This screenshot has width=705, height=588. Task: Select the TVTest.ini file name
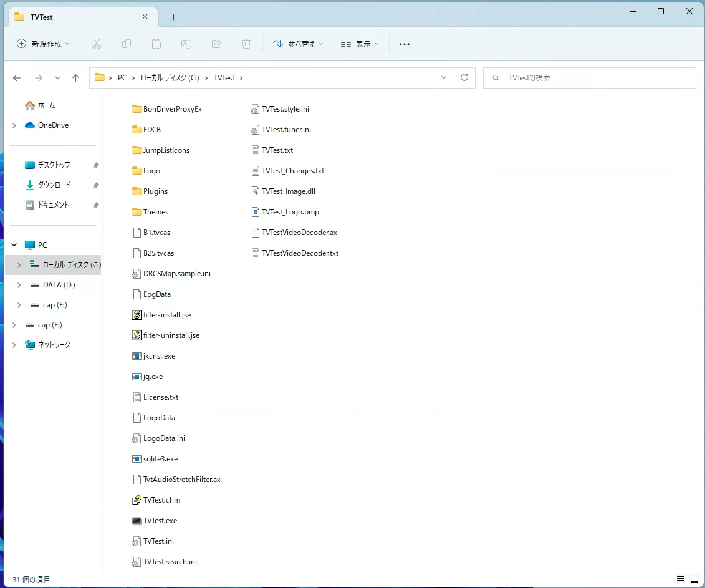click(158, 541)
